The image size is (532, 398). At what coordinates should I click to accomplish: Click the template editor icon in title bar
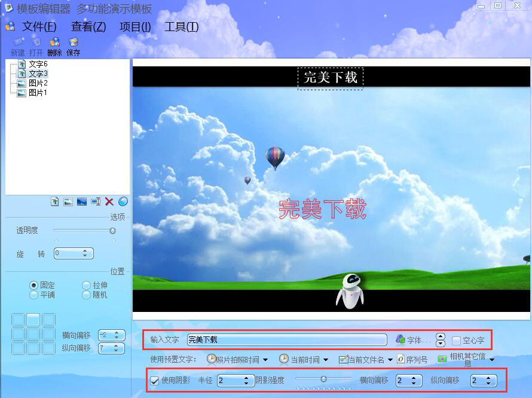pos(8,7)
